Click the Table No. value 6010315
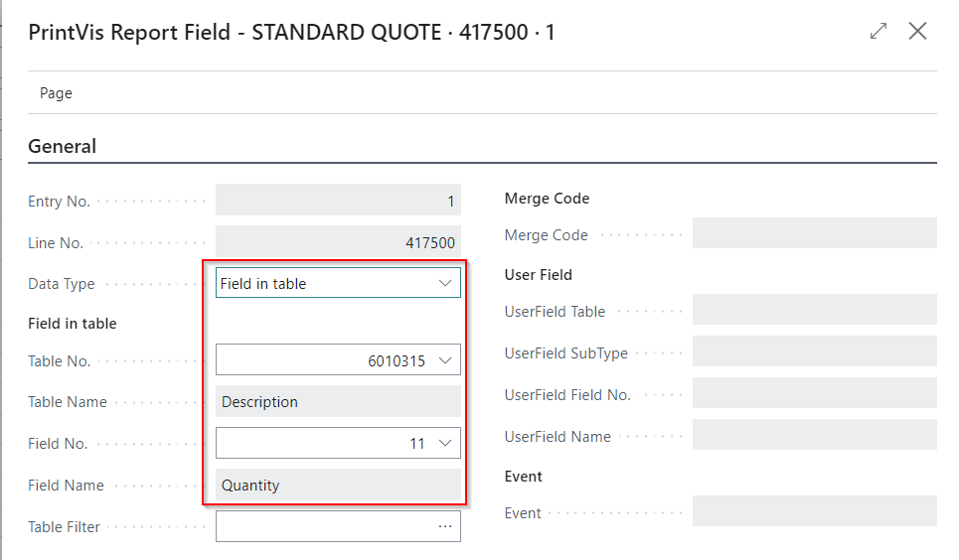The width and height of the screenshot is (959, 560). 396,360
